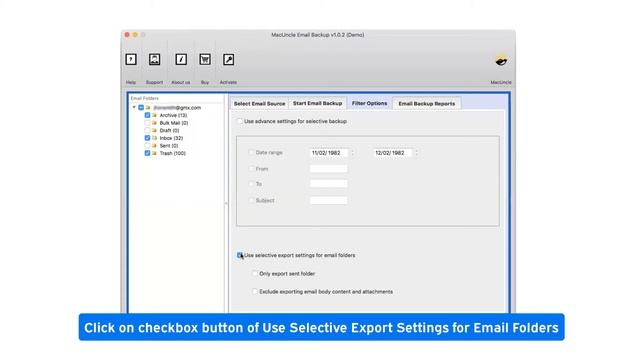Toggle the Subject filter checkbox
Viewport: 640px width, 360px height.
click(x=251, y=200)
